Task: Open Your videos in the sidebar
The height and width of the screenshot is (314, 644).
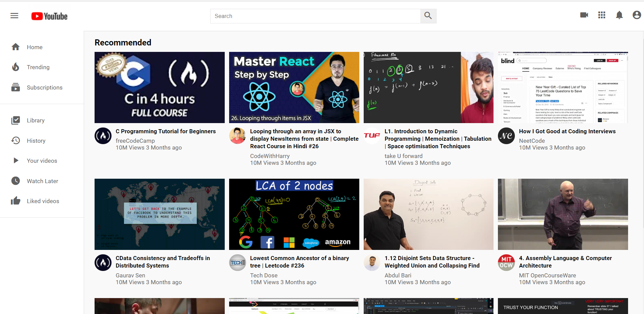Action: pos(42,161)
